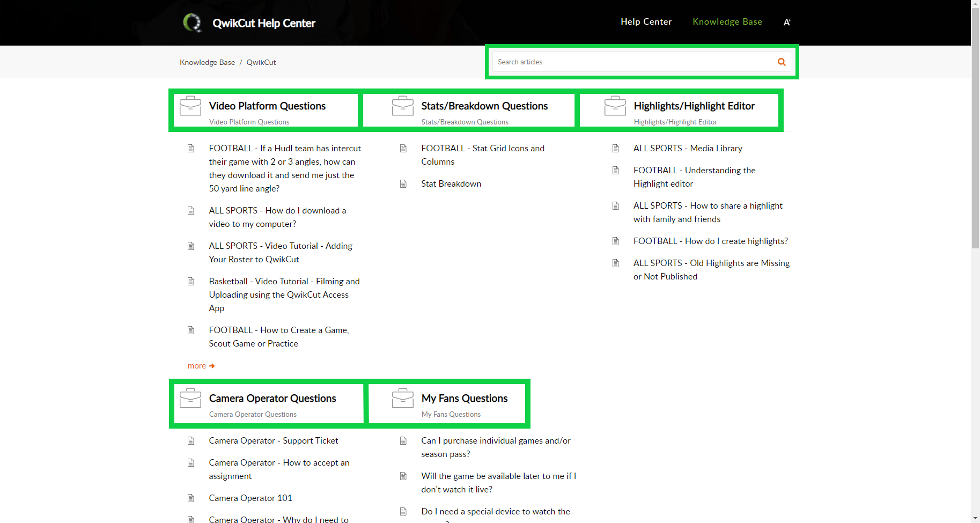The height and width of the screenshot is (523, 980).
Task: Click document icon beside share a highlight article
Action: (616, 206)
